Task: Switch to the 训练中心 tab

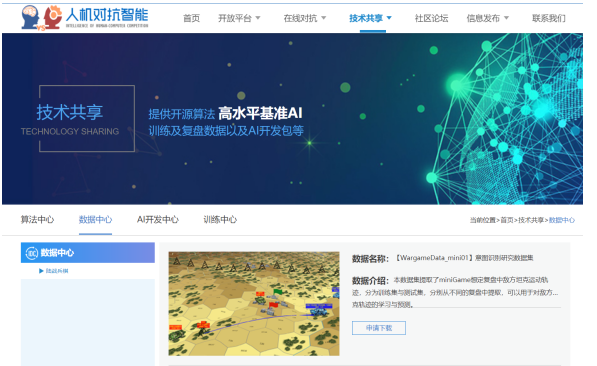Action: point(220,219)
